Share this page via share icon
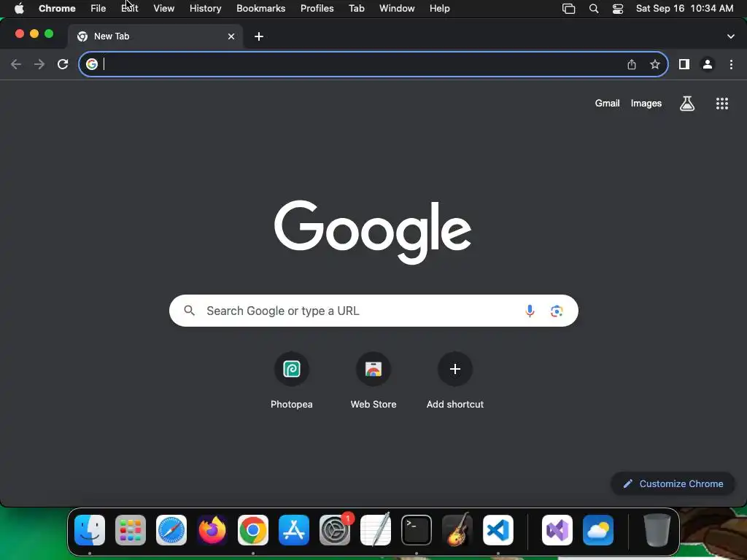 click(632, 64)
